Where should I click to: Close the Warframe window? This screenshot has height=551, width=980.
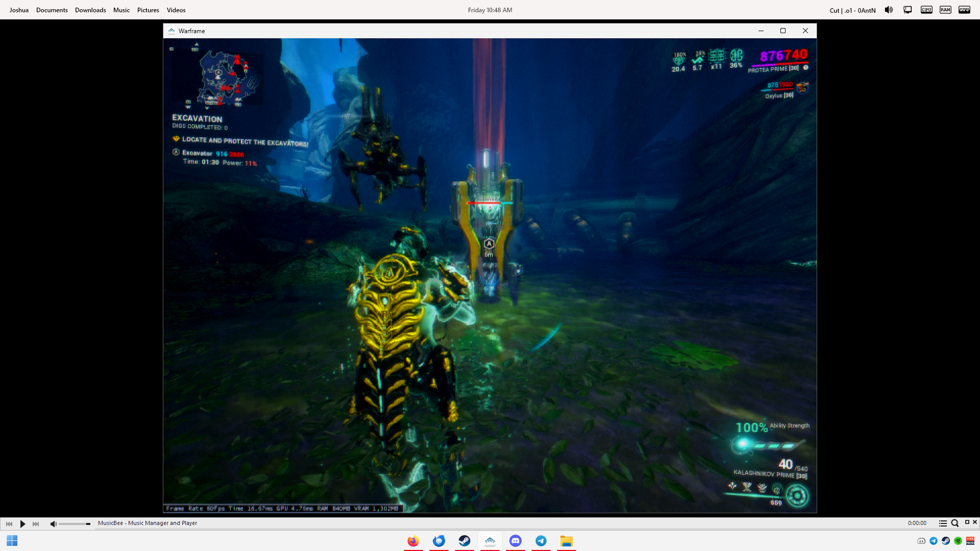[805, 31]
